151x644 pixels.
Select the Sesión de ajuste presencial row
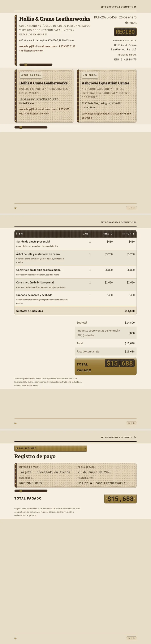tap(75, 244)
